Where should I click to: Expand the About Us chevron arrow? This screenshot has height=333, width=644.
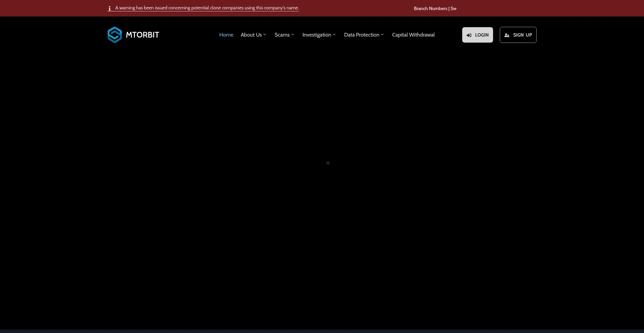tap(265, 35)
